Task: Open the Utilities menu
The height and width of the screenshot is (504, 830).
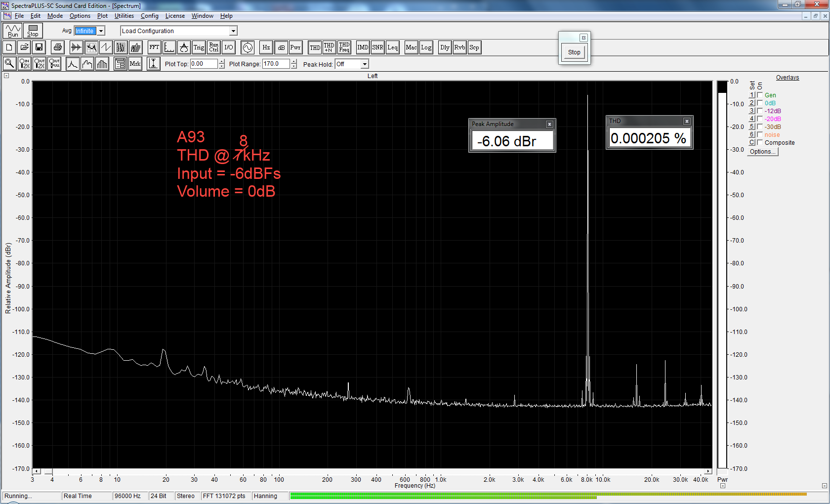Action: 124,16
